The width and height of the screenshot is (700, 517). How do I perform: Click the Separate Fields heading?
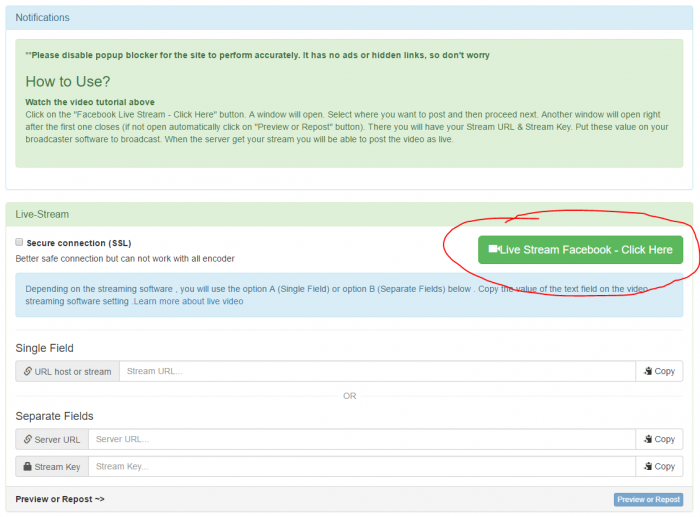tap(54, 416)
